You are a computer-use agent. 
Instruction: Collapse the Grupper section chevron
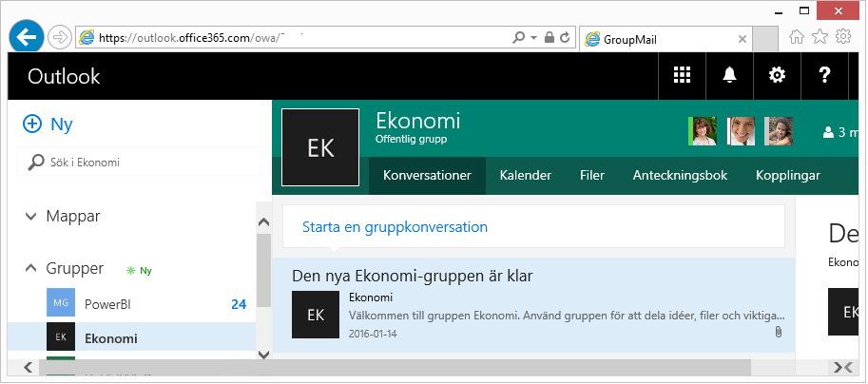pos(31,269)
